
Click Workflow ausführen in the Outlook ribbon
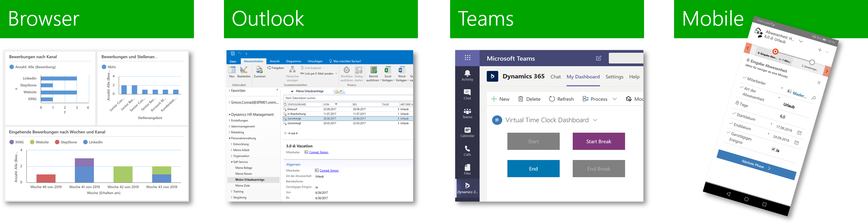(x=347, y=74)
